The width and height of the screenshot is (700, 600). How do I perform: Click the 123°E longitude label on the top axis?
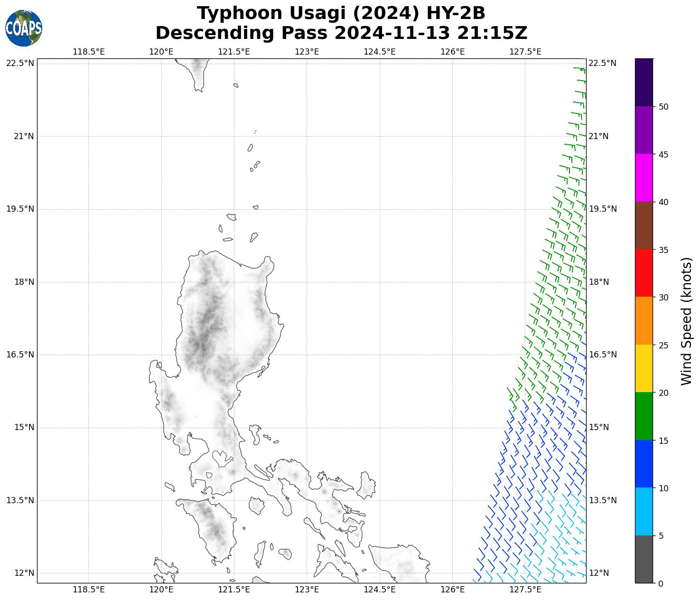307,51
